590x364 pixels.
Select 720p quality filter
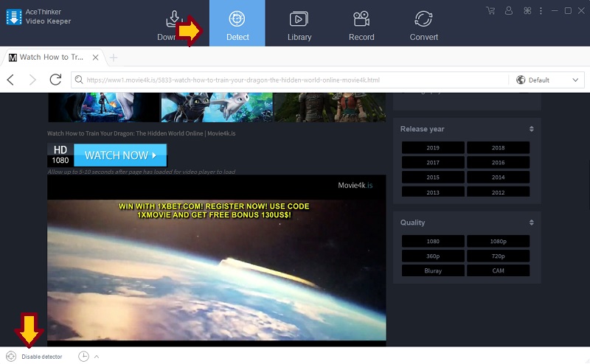coord(499,256)
